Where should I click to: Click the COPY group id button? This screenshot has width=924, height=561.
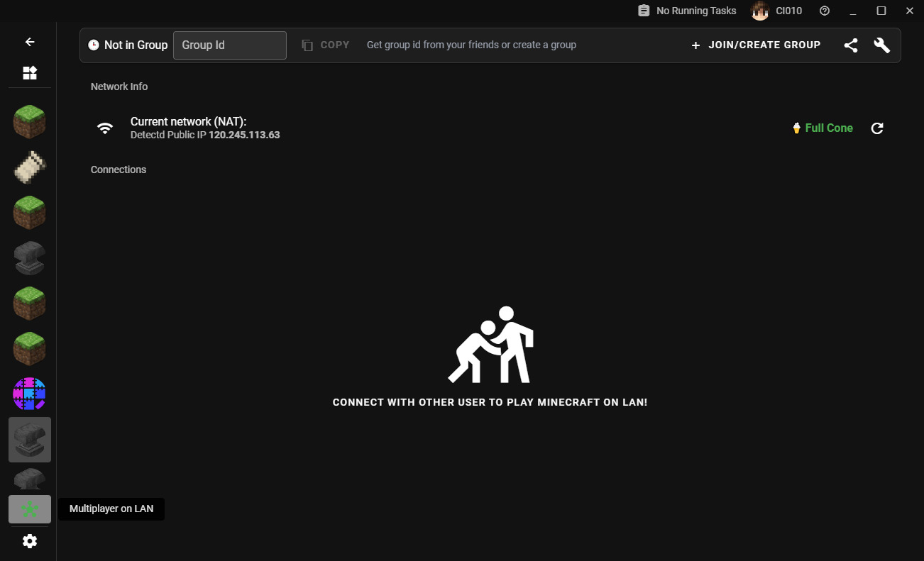click(326, 45)
